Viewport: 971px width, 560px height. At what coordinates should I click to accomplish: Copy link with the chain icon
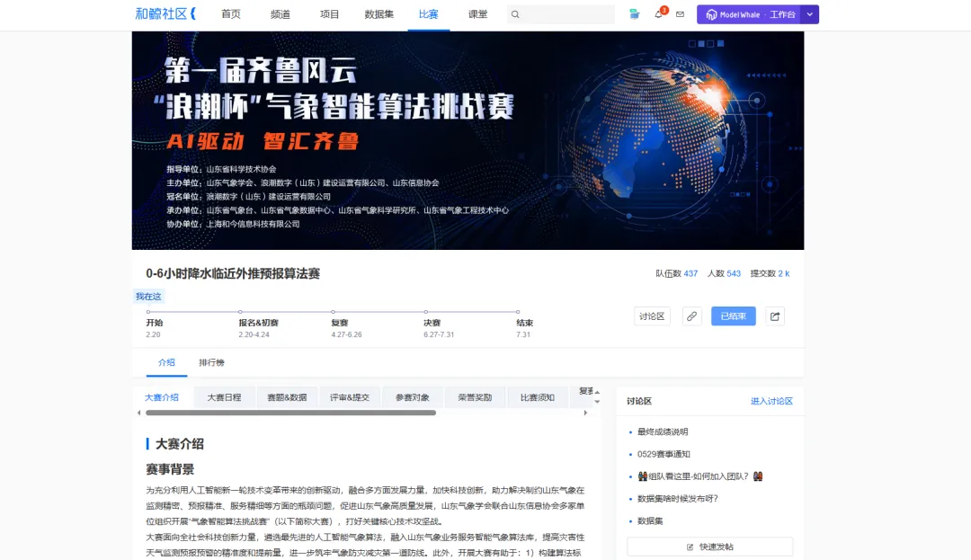point(691,316)
